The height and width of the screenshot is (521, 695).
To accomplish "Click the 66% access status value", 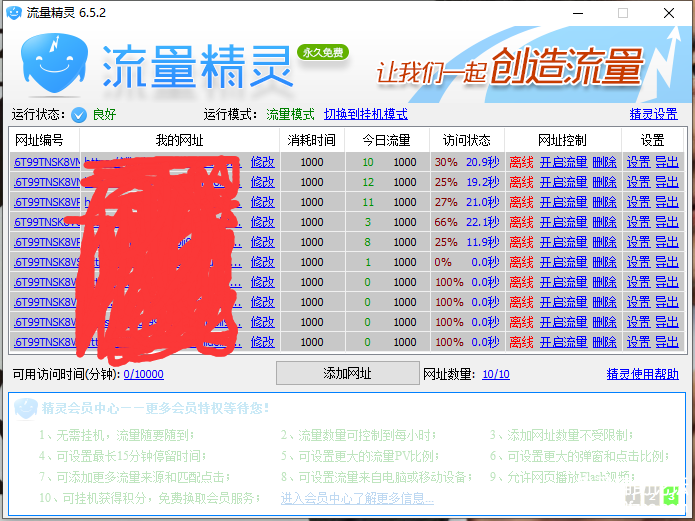I will tap(445, 222).
